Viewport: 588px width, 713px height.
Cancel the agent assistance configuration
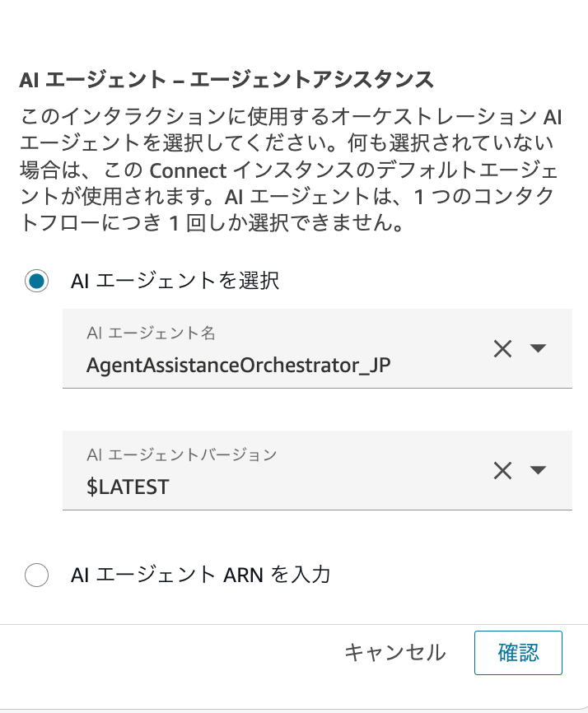tap(395, 652)
